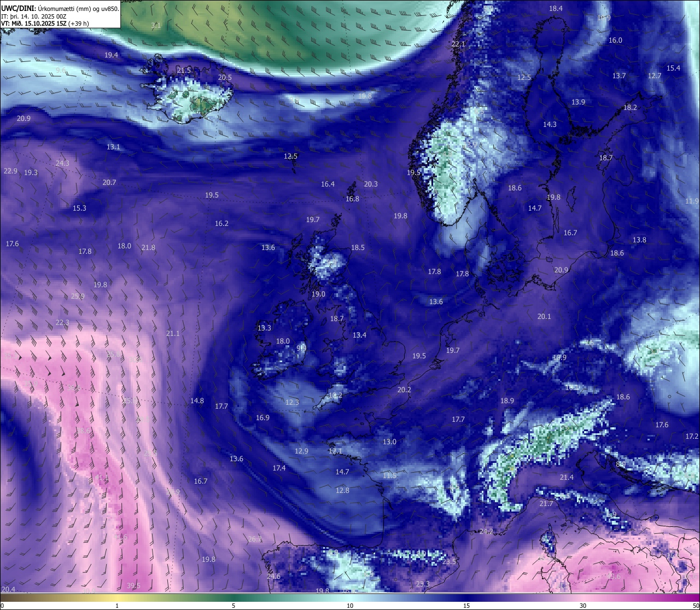Screen dimensions: 700x610
Task: Click the 13.9 map value
Action: pos(578,102)
